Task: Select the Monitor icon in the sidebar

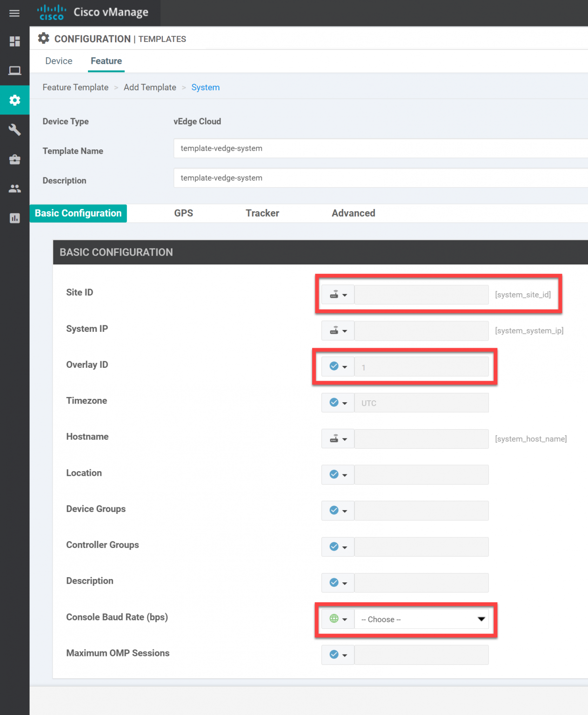Action: 14,70
